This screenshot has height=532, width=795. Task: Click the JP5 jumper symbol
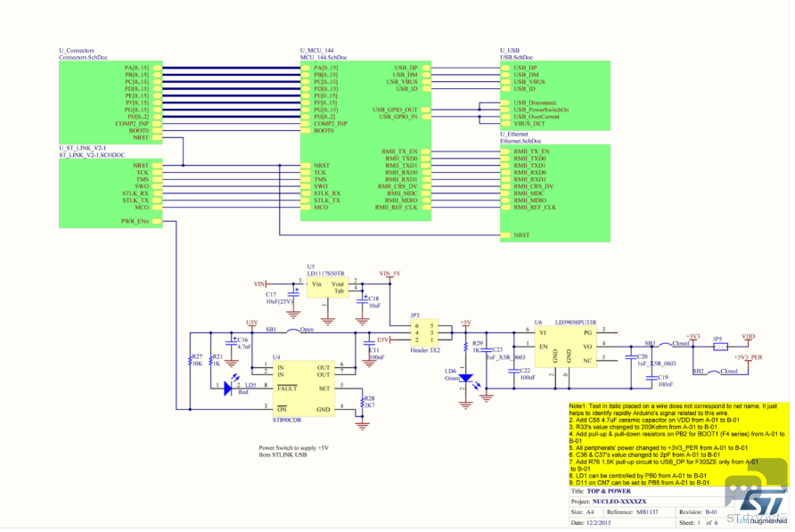719,347
